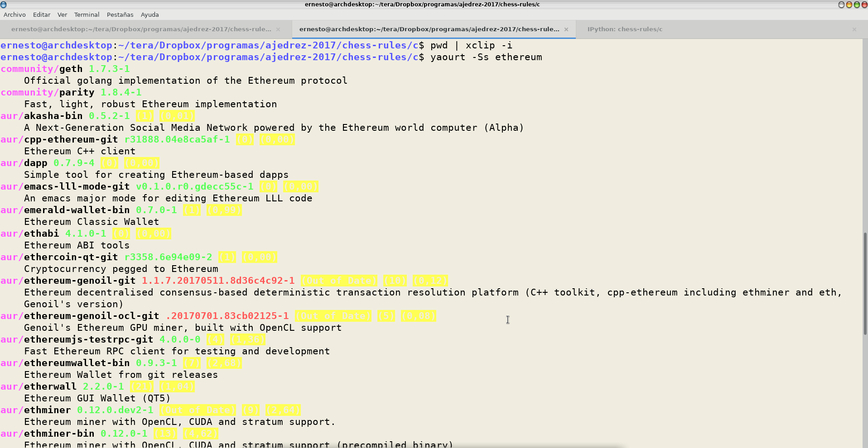The width and height of the screenshot is (868, 448).
Task: Minimize window with the yellow round button
Action: (849, 5)
